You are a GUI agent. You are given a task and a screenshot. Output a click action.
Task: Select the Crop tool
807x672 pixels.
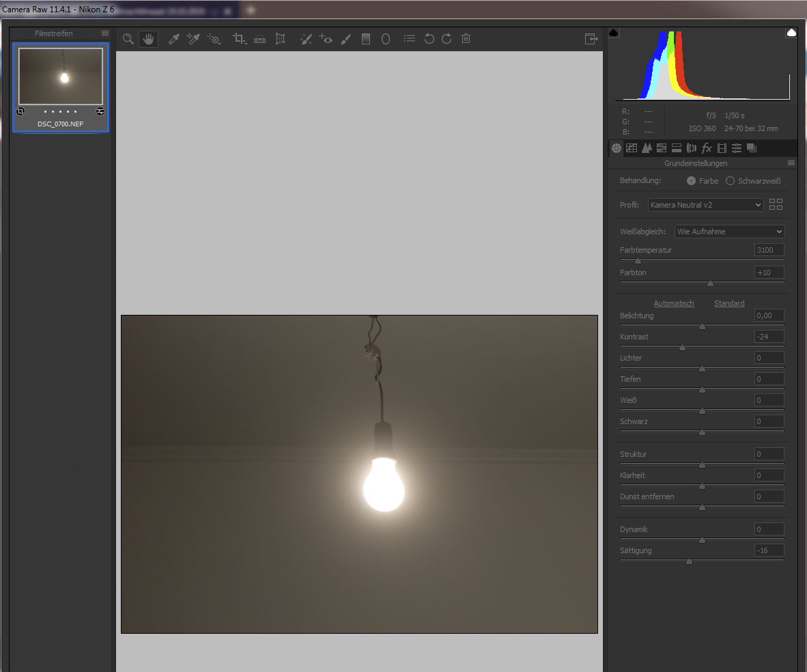[240, 39]
